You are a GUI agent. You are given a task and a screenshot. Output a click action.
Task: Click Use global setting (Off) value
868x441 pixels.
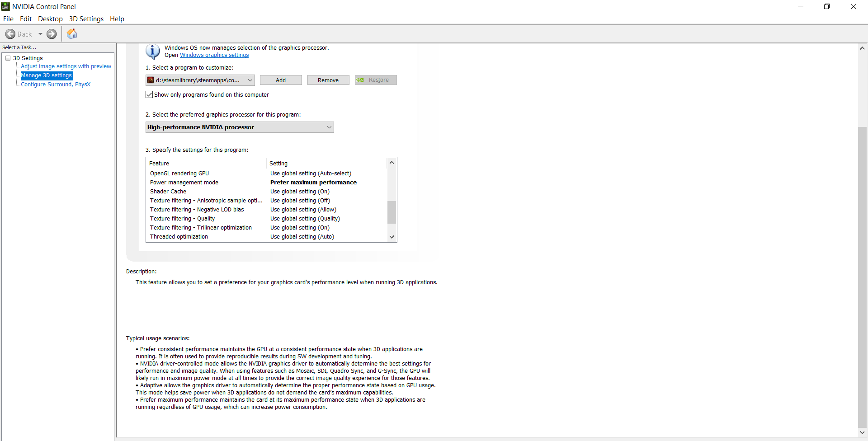tap(300, 201)
